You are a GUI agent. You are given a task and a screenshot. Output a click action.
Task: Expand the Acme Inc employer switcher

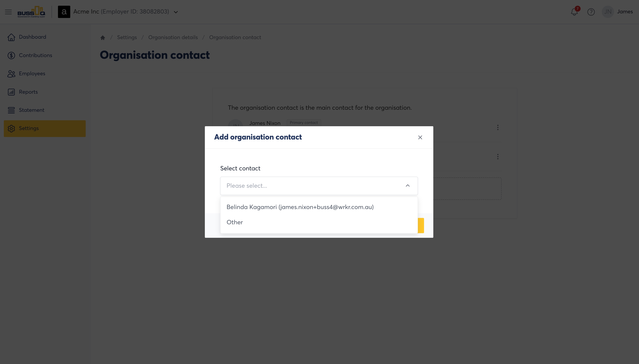pos(176,12)
